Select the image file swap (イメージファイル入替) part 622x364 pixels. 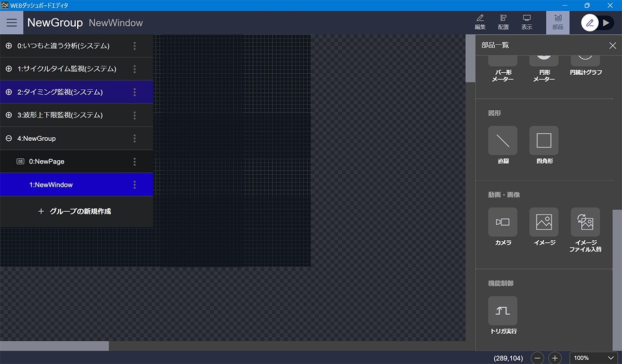click(585, 222)
